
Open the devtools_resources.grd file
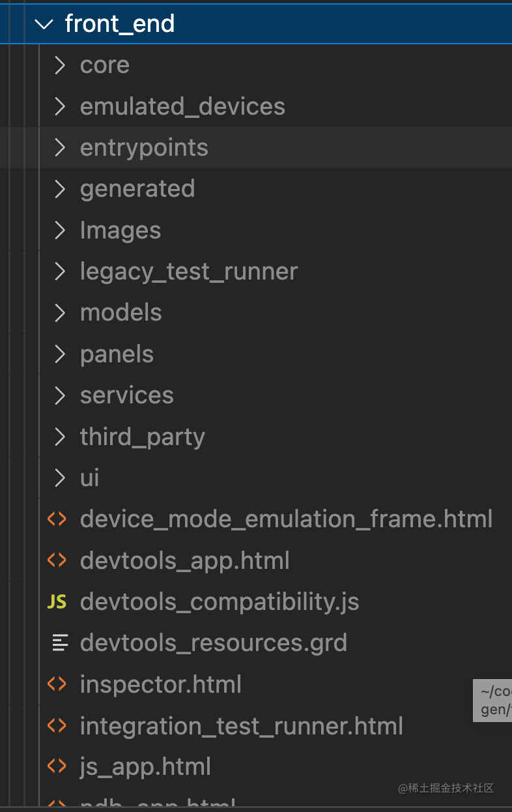214,643
